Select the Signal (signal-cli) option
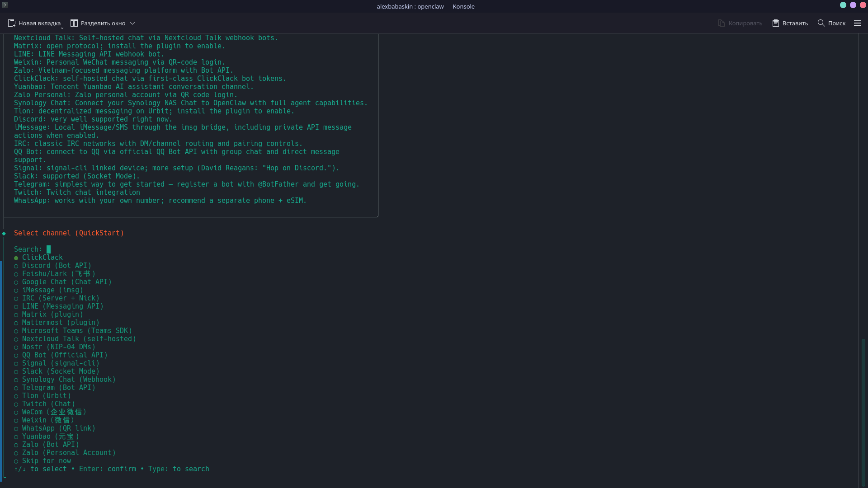 coord(57,363)
